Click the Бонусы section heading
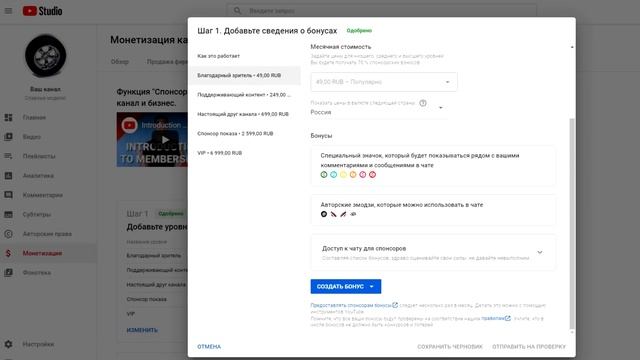 [321, 136]
